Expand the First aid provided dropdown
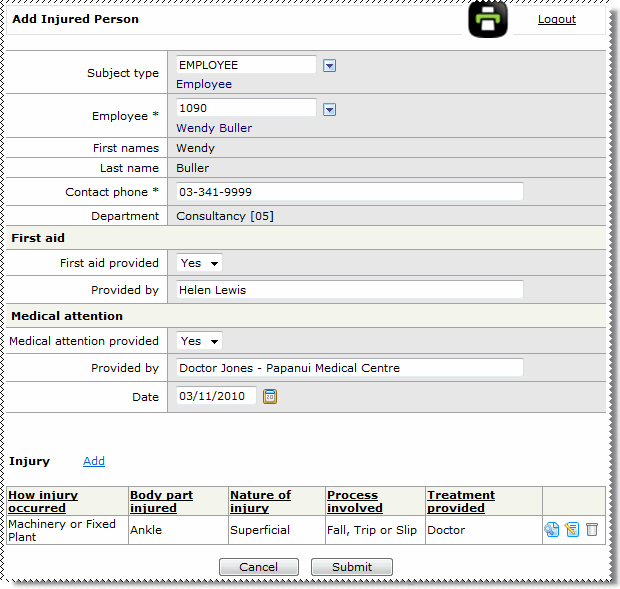This screenshot has width=620, height=589. coord(199,263)
